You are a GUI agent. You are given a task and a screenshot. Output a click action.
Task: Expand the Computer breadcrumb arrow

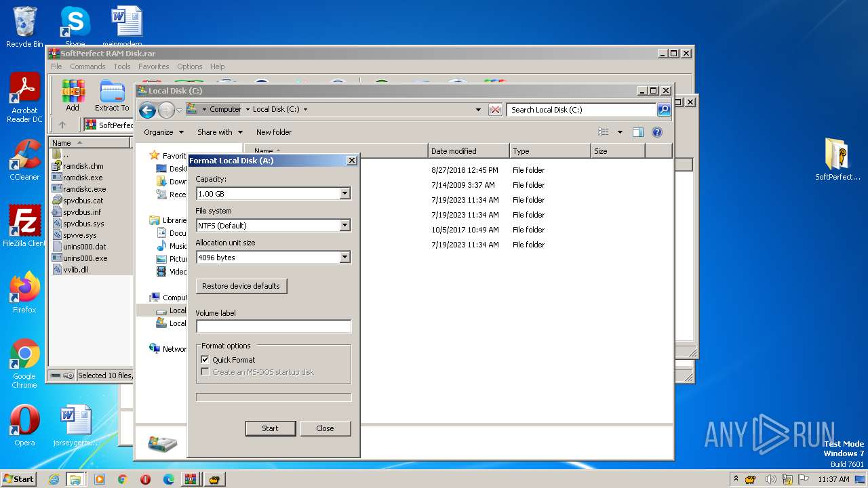pos(248,109)
